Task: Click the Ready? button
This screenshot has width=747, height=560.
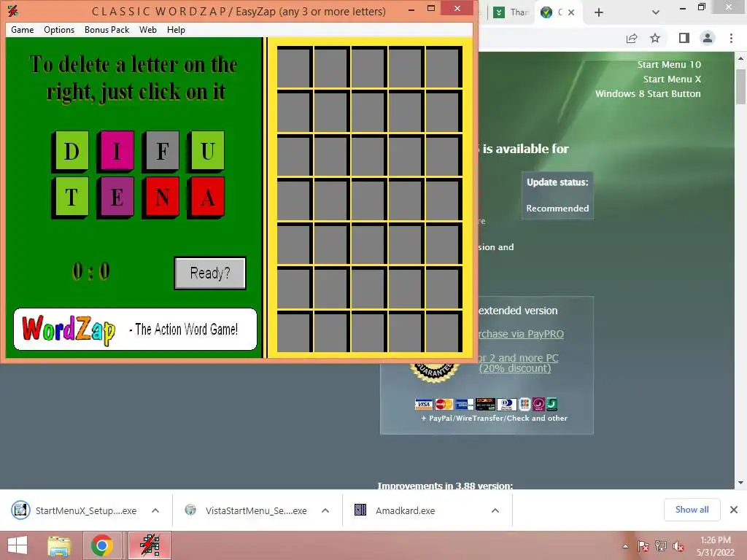Action: pyautogui.click(x=210, y=273)
